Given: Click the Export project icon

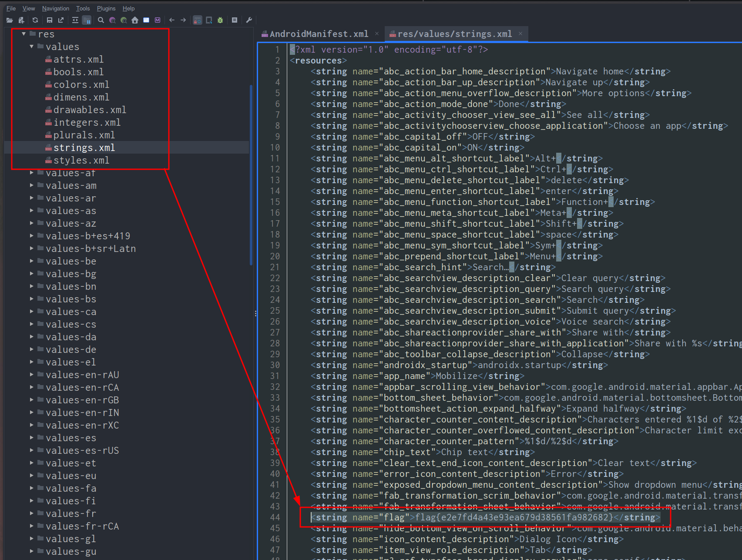Looking at the screenshot, I should click(61, 20).
